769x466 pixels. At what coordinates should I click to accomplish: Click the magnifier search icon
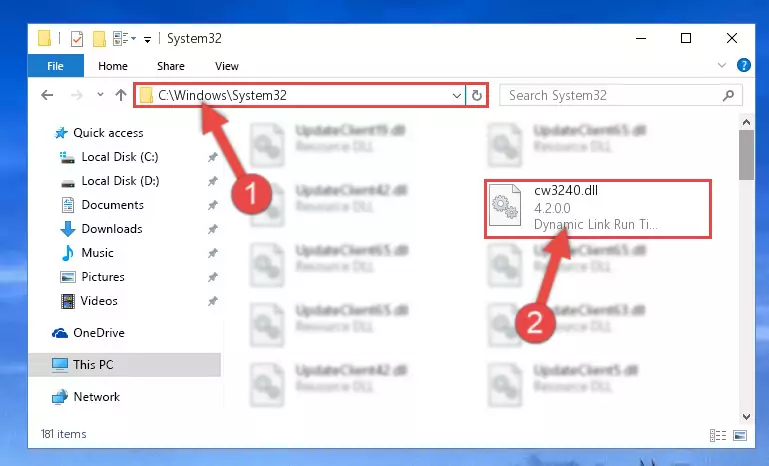729,95
